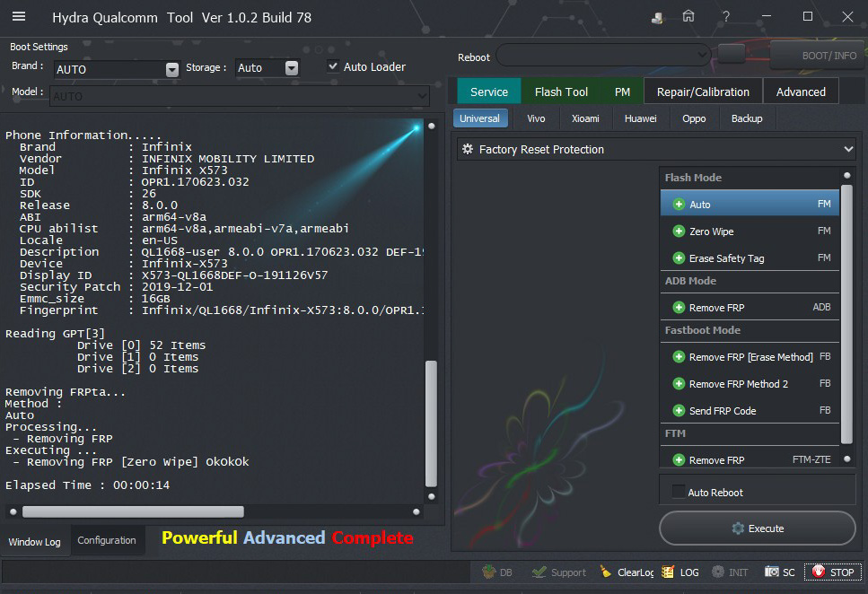Click the horizontal scrollbar of the log

click(133, 511)
